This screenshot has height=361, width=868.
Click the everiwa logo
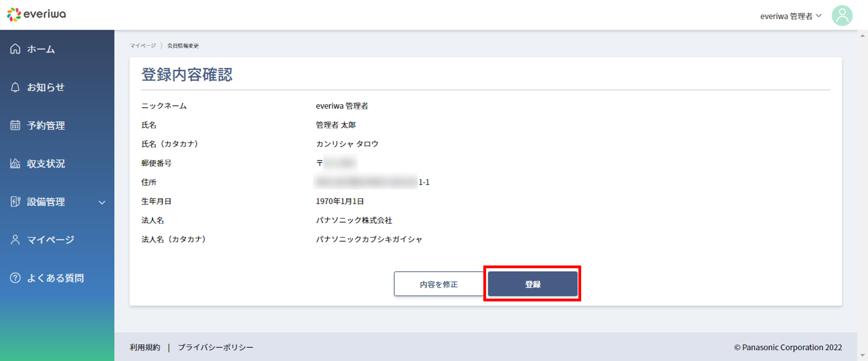point(36,14)
